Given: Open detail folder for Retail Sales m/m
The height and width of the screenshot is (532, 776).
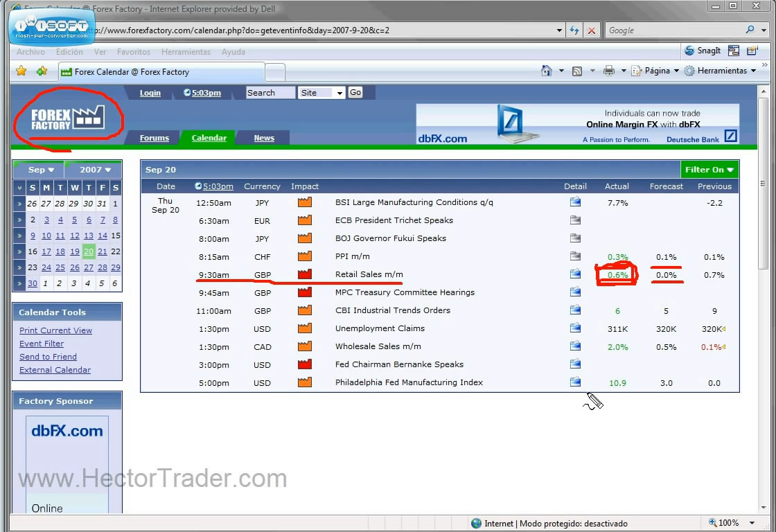Looking at the screenshot, I should 575,274.
